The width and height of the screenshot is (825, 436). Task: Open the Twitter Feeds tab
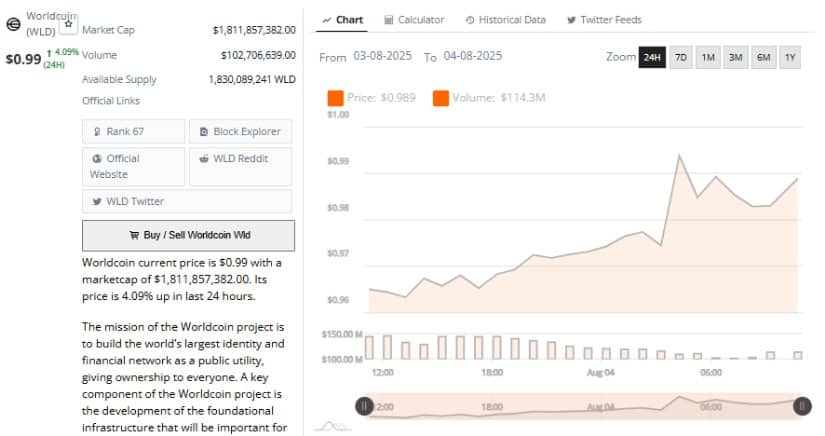pyautogui.click(x=604, y=20)
